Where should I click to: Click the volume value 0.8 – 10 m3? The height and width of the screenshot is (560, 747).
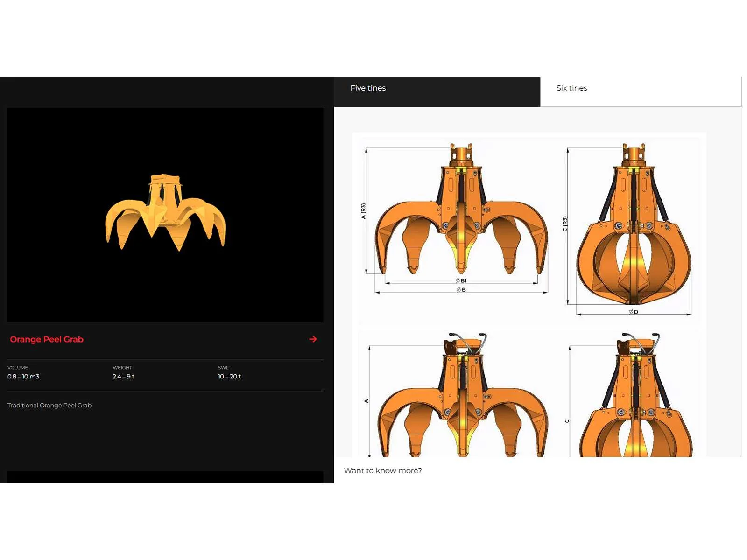[23, 377]
